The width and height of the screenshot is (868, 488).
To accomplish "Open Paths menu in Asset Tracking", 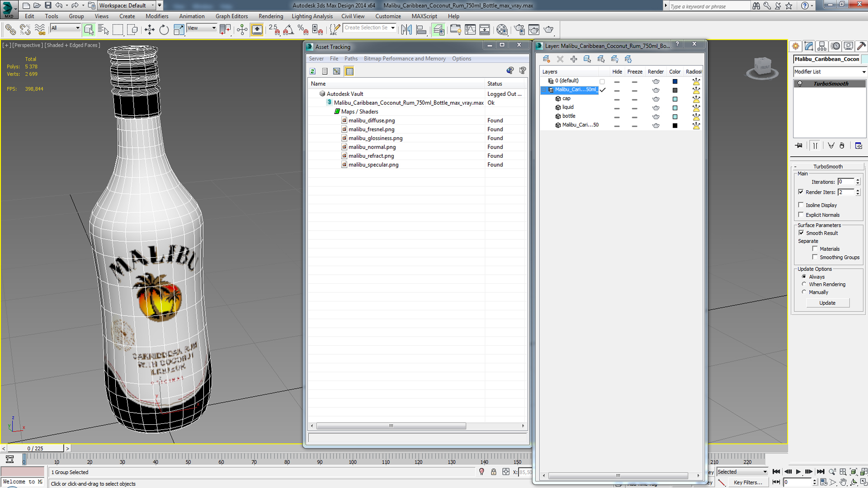I will (351, 59).
